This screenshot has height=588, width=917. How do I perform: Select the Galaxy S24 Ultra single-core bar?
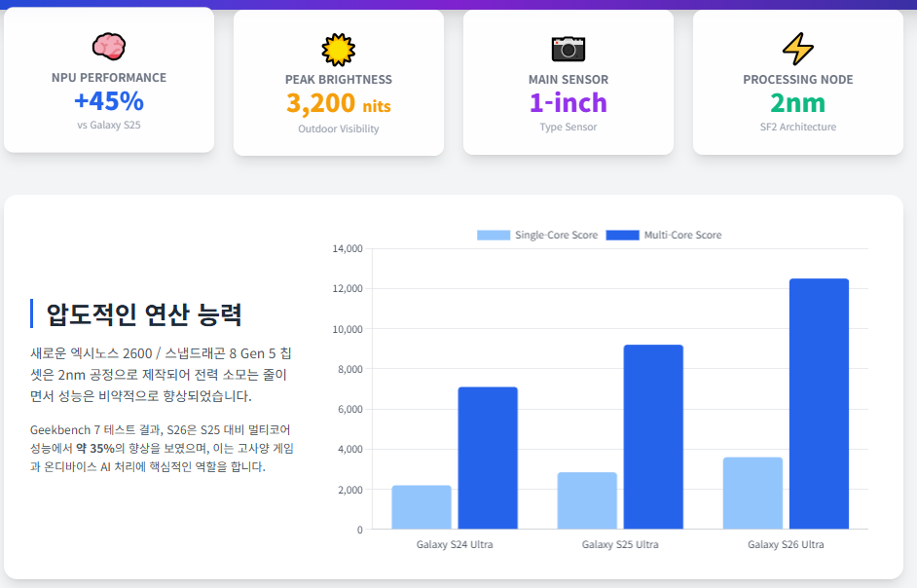[422, 507]
